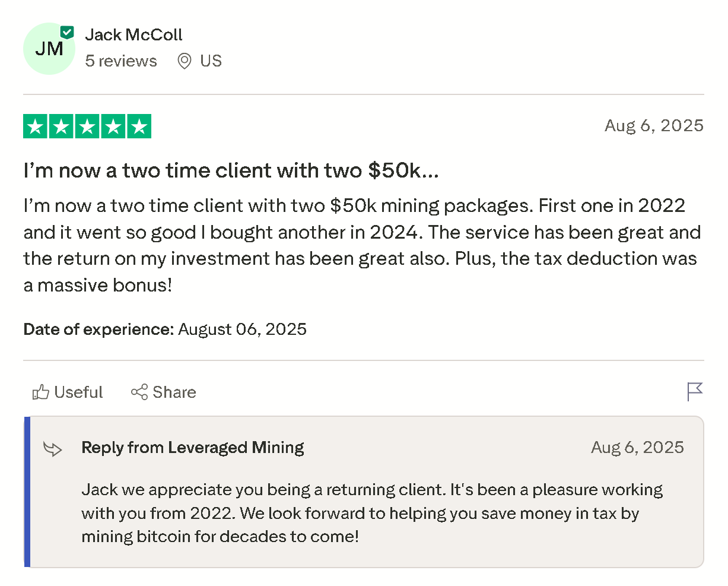
Task: Click the fifth green star of the rating
Action: tap(139, 126)
